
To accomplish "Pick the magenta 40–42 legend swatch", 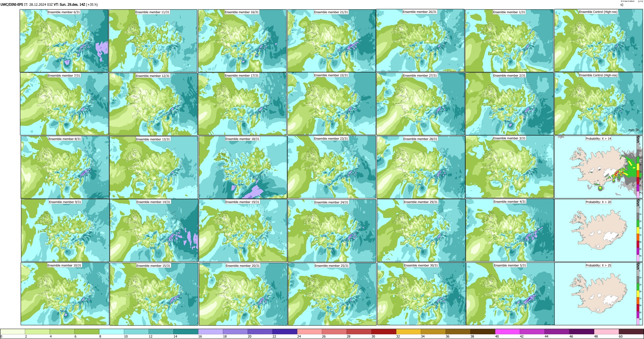I will click(x=507, y=332).
